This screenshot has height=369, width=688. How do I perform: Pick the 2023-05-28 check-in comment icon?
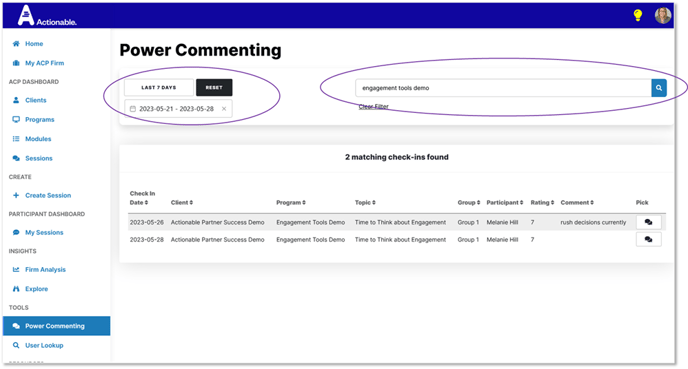(649, 239)
